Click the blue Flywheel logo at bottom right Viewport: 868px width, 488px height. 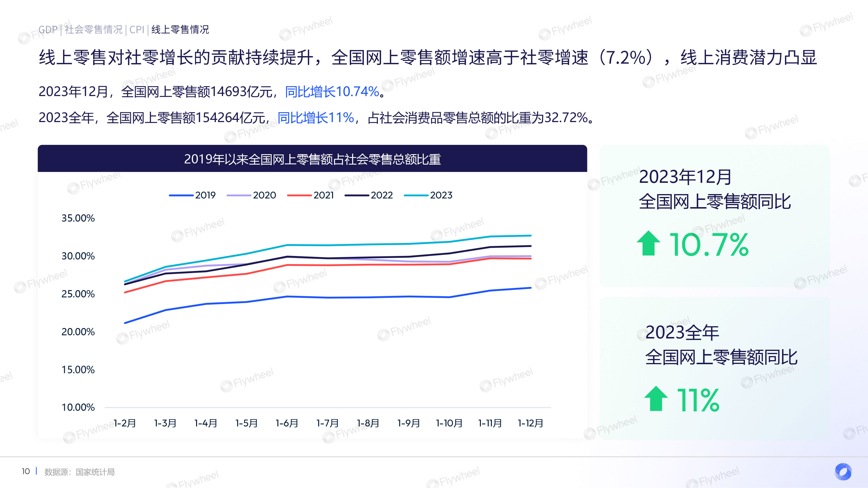click(x=843, y=472)
